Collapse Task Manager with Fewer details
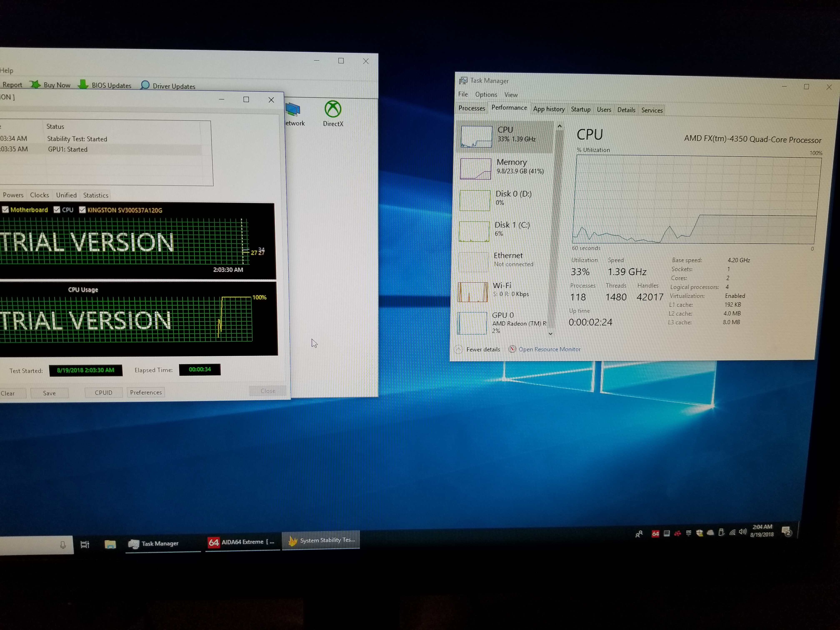The width and height of the screenshot is (840, 630). 477,349
